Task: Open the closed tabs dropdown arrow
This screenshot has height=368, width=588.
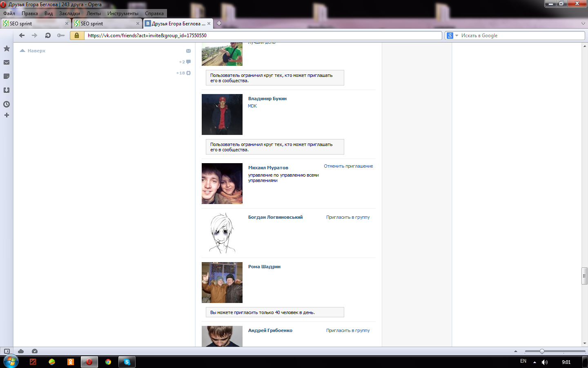Action: tap(583, 24)
